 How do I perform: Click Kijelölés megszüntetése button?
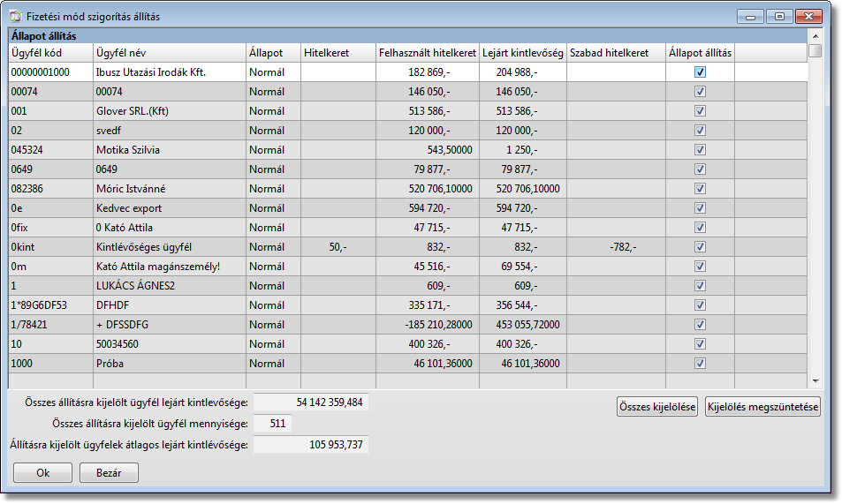click(762, 407)
